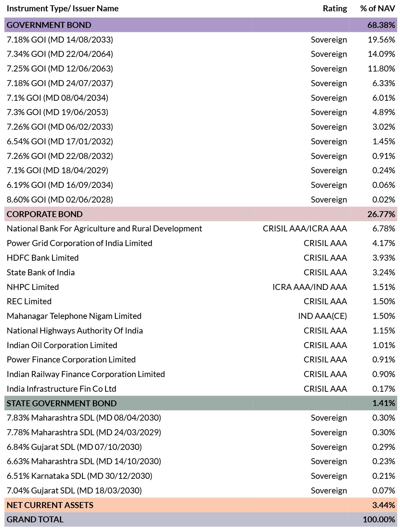Click the Rating column header
The image size is (400, 532).
pyautogui.click(x=334, y=9)
